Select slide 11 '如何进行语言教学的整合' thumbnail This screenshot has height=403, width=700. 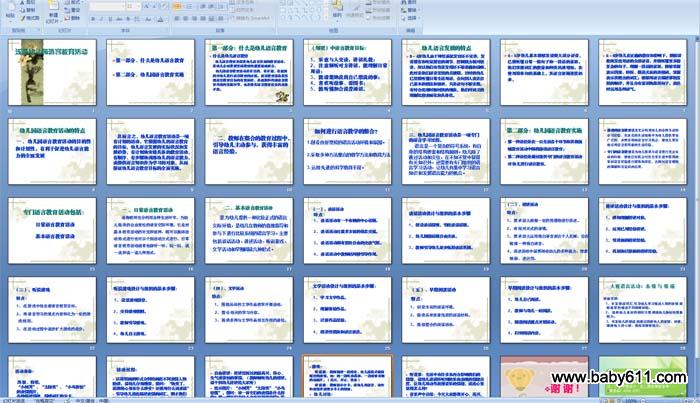tap(347, 151)
